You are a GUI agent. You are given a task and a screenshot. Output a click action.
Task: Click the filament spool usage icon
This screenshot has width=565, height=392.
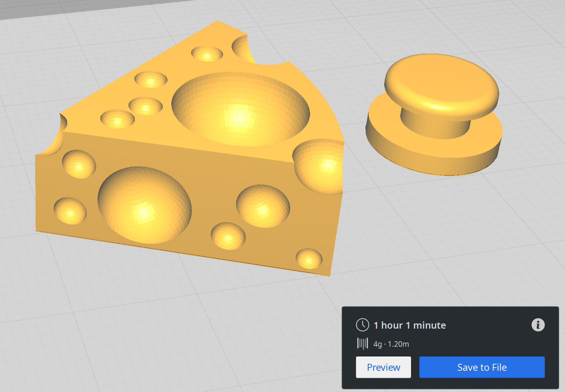coord(362,343)
